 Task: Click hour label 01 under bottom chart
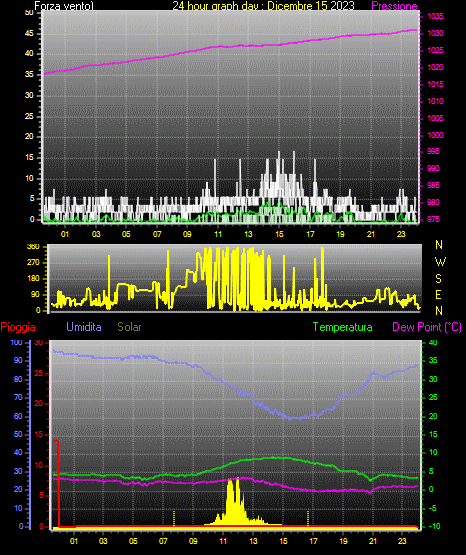pos(74,541)
